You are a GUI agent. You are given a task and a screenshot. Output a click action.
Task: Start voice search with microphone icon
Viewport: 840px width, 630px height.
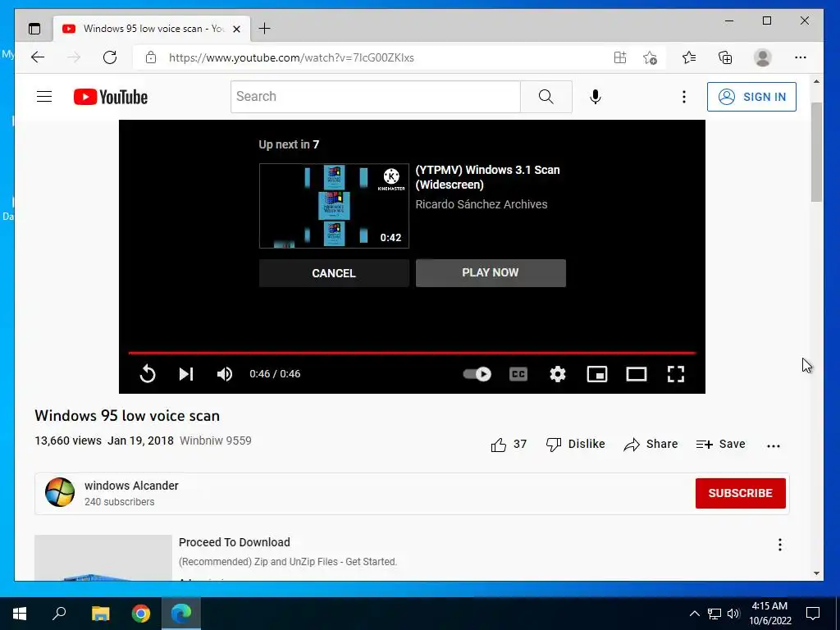click(596, 97)
